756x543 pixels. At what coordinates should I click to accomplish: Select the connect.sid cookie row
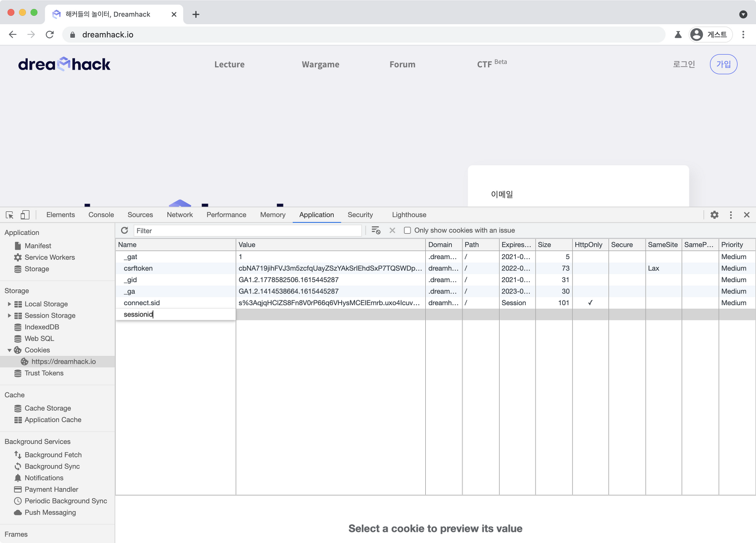(435, 303)
